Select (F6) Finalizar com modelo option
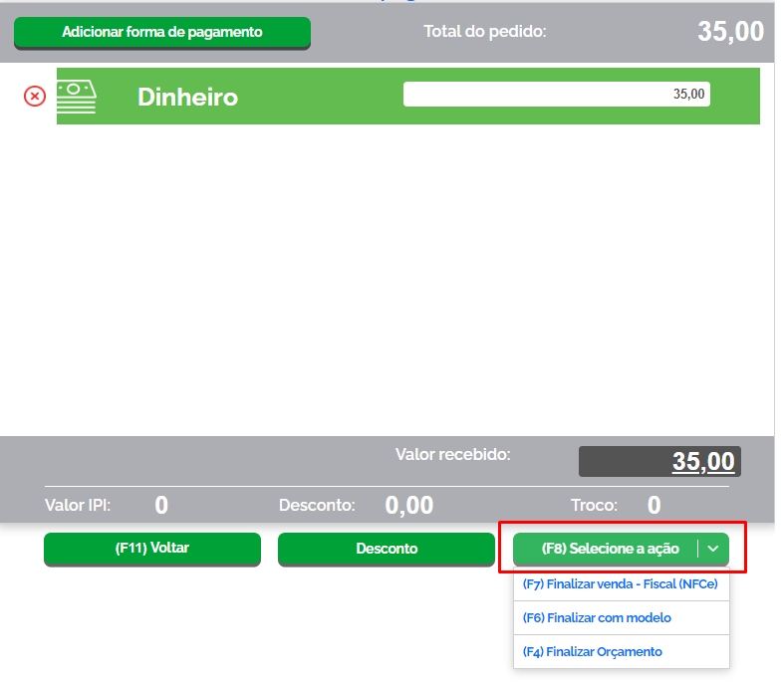 [597, 618]
